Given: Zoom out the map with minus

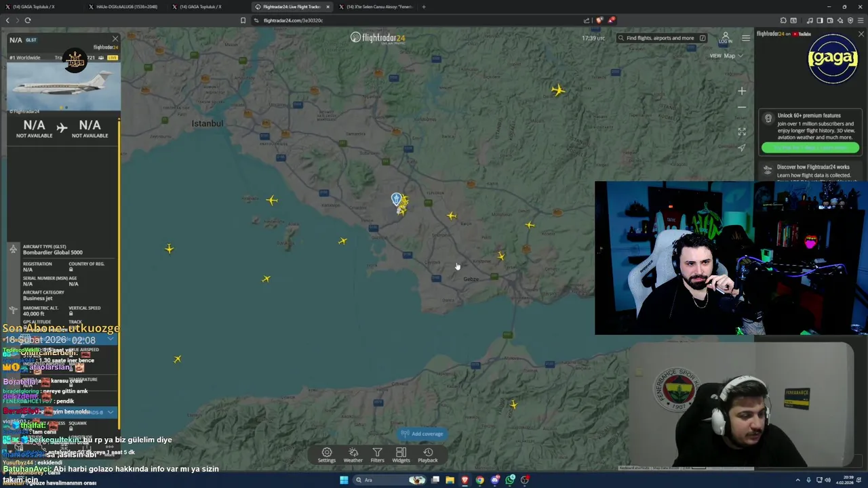Looking at the screenshot, I should (x=742, y=107).
